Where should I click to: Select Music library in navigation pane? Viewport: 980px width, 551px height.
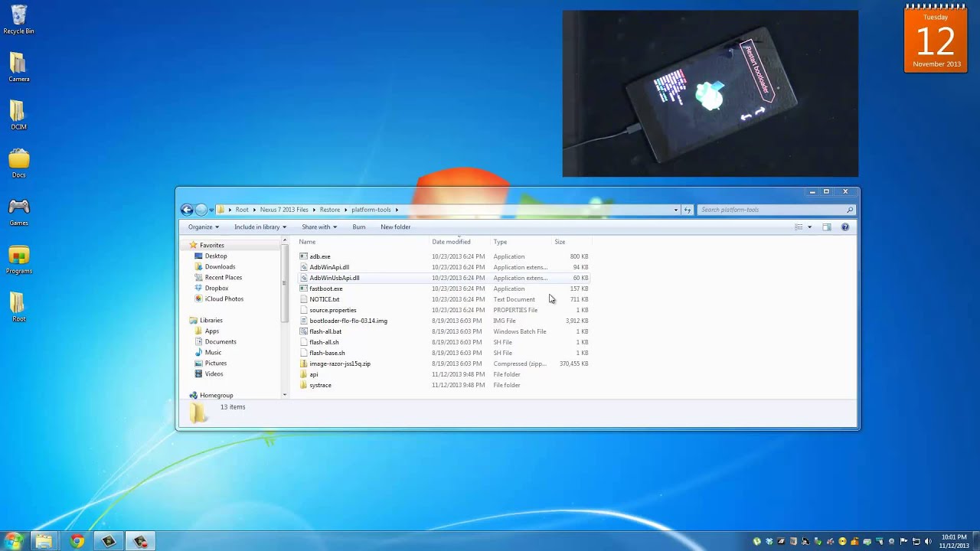click(x=213, y=353)
